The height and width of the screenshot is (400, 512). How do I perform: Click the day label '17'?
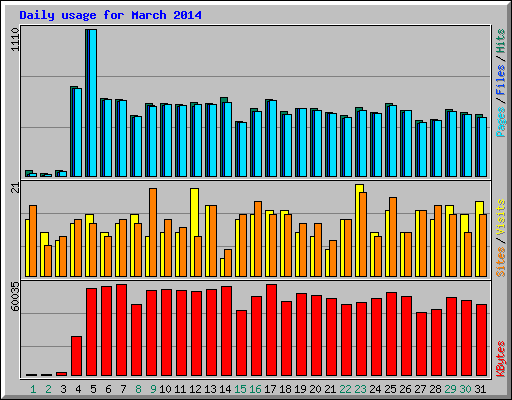(x=270, y=389)
